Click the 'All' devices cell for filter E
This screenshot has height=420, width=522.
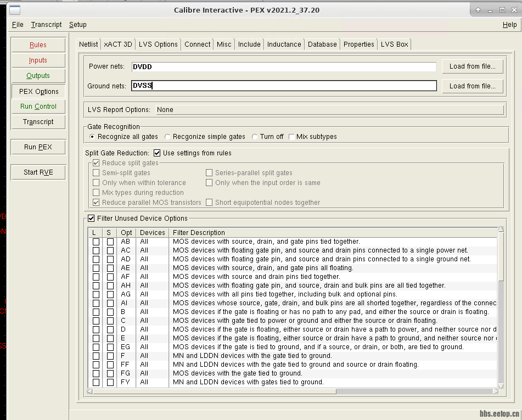click(144, 338)
